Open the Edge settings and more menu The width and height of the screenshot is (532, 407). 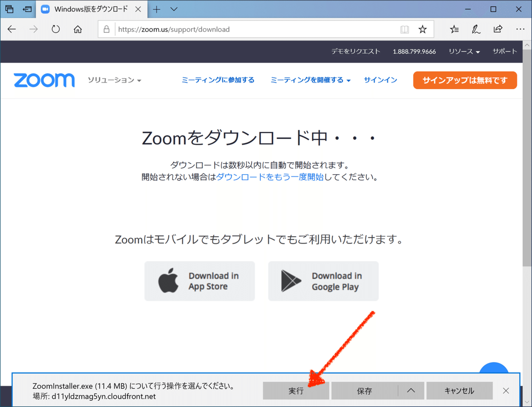(520, 30)
